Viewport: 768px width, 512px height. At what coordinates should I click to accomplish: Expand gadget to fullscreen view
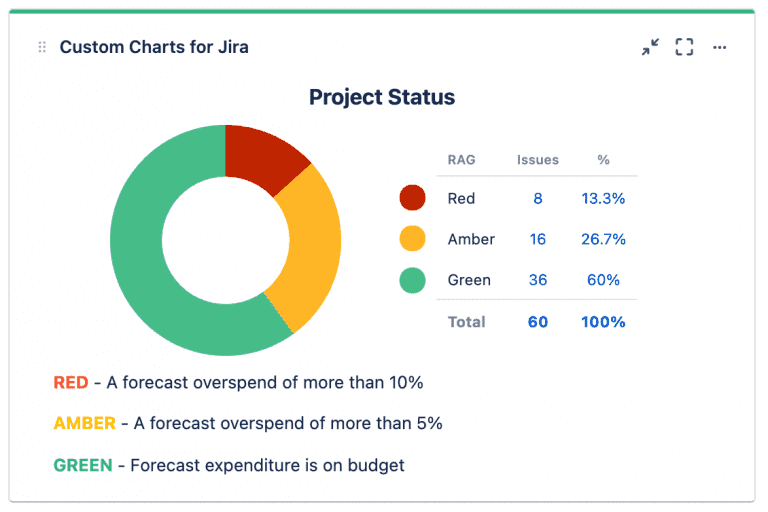[684, 47]
